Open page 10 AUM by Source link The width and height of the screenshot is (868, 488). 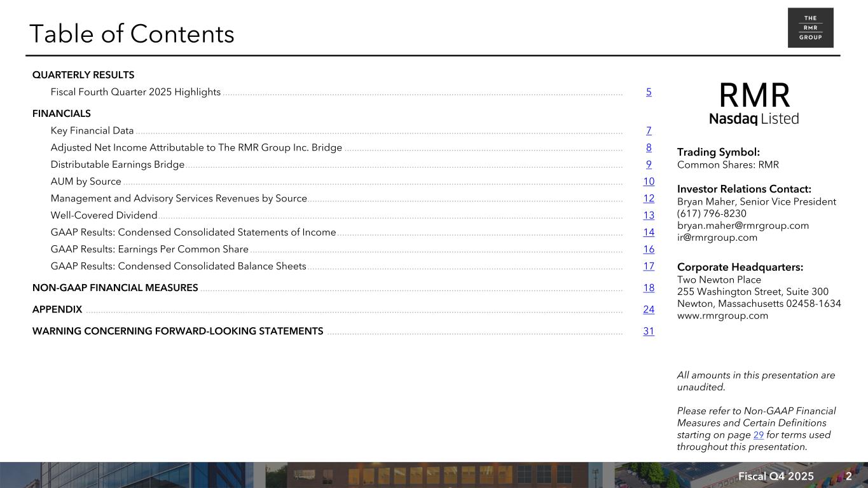click(649, 182)
